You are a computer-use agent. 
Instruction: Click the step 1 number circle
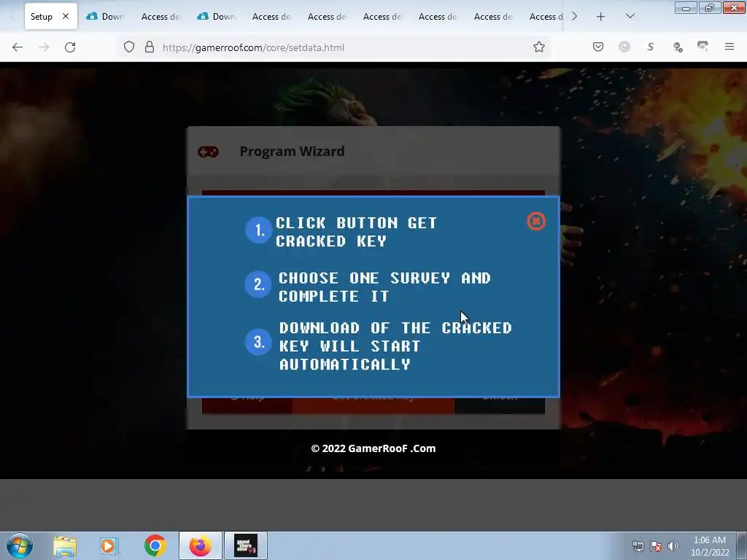tap(259, 230)
